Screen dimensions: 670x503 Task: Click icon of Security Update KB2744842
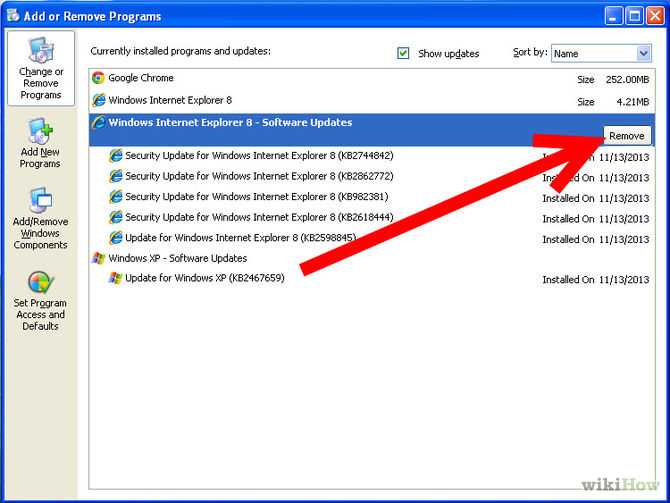(x=115, y=156)
